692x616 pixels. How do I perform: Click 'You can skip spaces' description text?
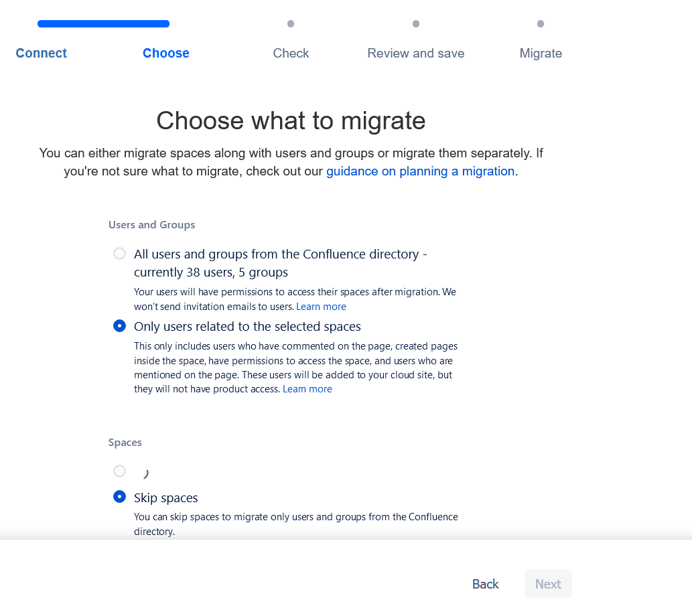coord(295,524)
